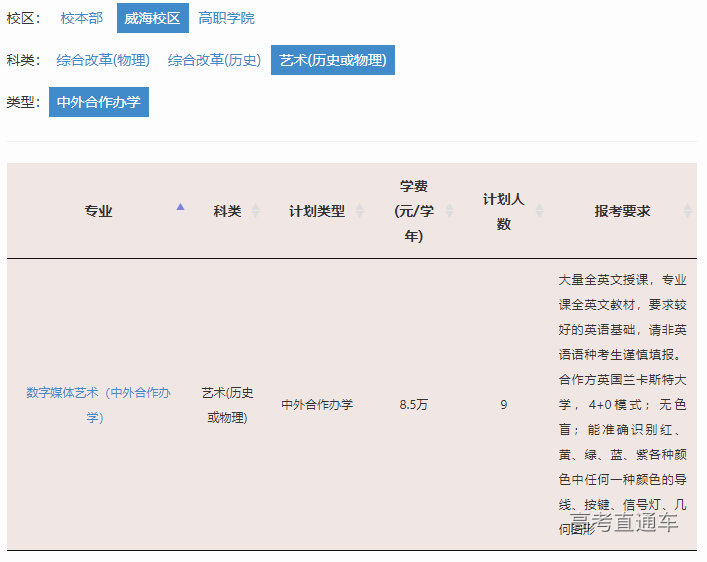The height and width of the screenshot is (562, 707).
Task: Choose the 综合改革(物理) category
Action: pyautogui.click(x=103, y=60)
